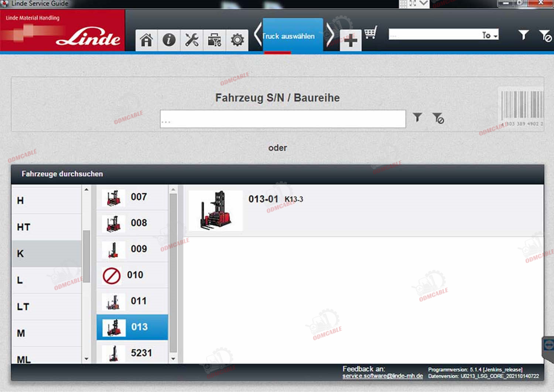Click the dropdown chevron in the title bar
The width and height of the screenshot is (554, 392).
click(424, 3)
